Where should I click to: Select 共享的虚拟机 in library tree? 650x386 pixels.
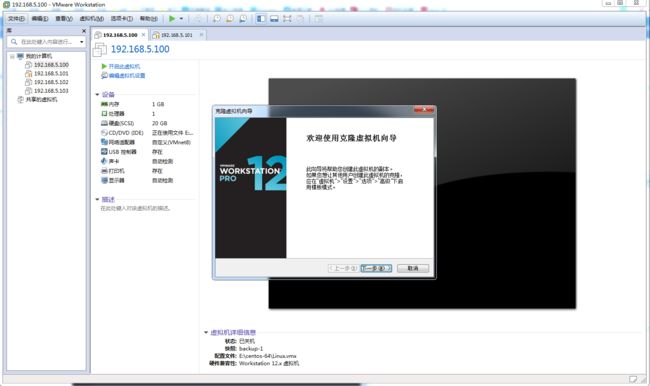(41, 100)
